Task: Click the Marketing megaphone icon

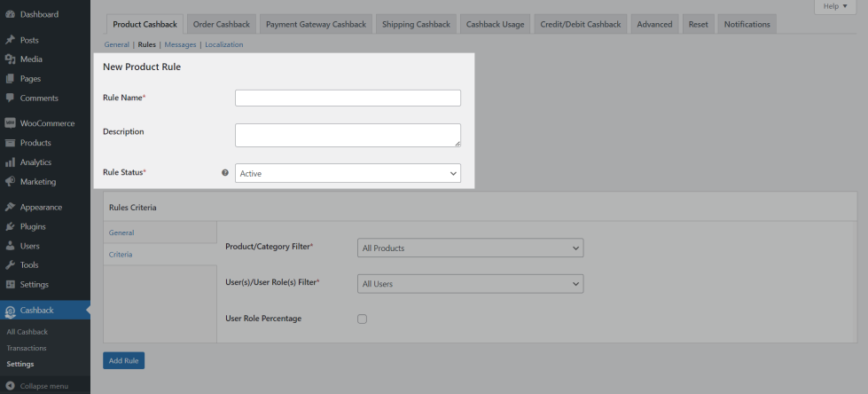Action: pos(10,182)
